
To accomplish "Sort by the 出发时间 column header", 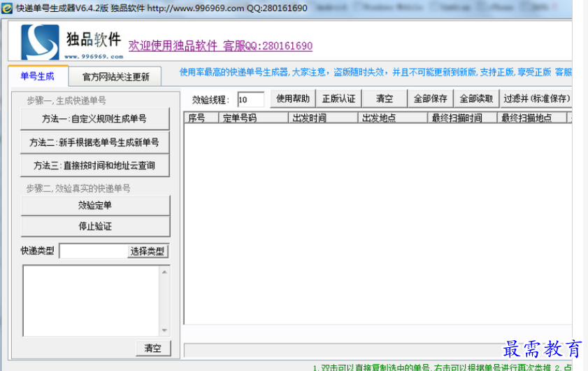I will point(323,118).
